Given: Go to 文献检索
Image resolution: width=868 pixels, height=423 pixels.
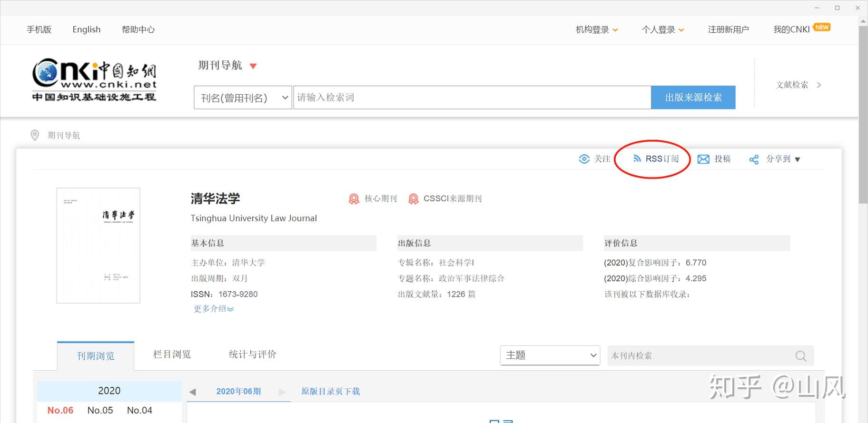Looking at the screenshot, I should [x=792, y=85].
